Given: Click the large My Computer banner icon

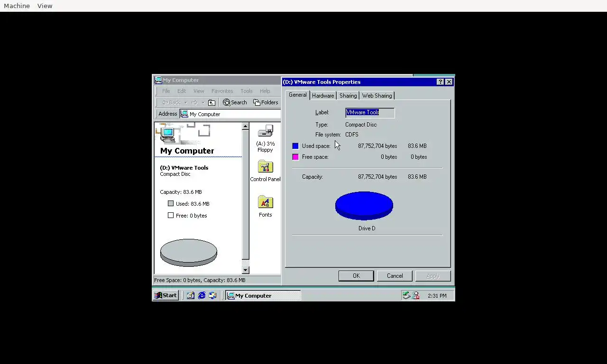Looking at the screenshot, I should click(167, 134).
